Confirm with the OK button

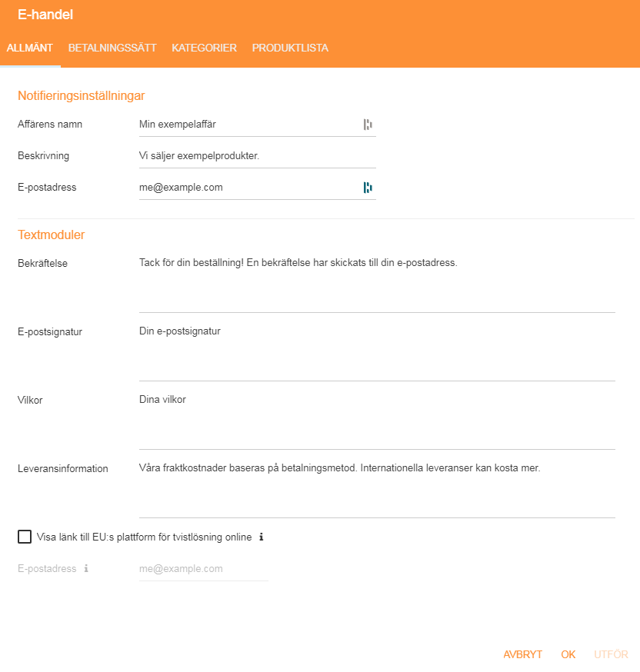tap(568, 654)
